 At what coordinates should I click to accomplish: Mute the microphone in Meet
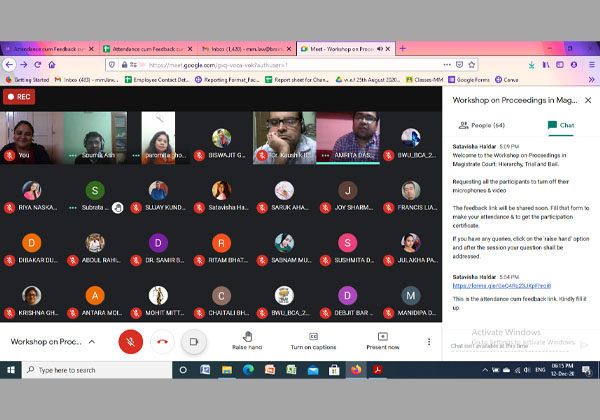pos(129,341)
